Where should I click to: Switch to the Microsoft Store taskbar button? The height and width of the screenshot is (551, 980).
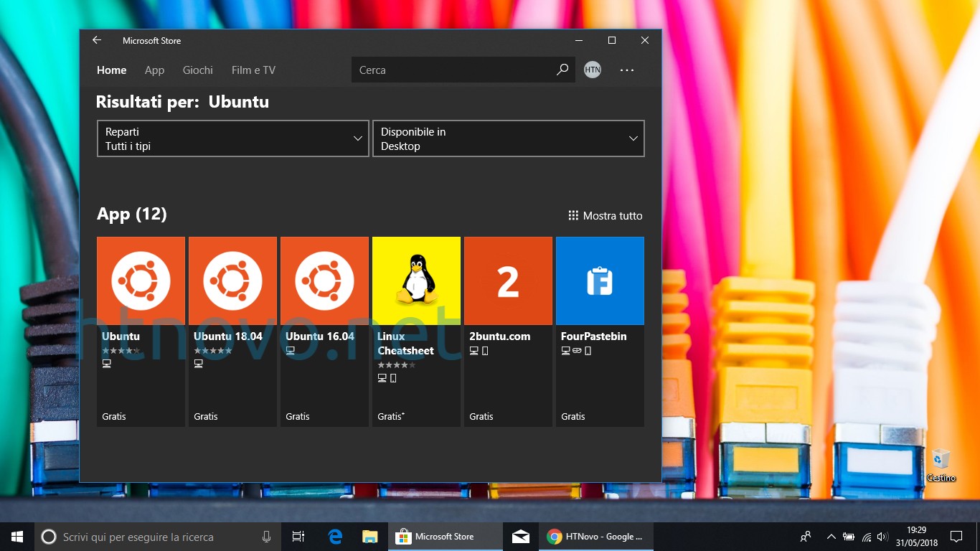444,537
